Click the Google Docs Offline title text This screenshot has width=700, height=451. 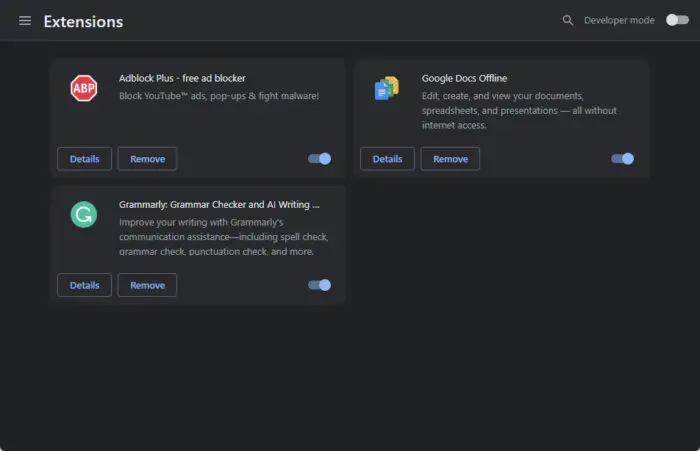[464, 78]
